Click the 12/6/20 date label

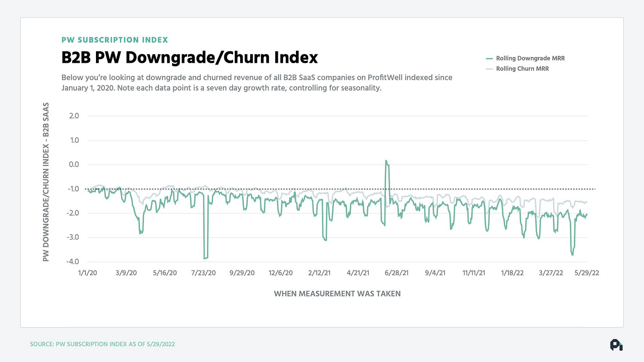[280, 273]
